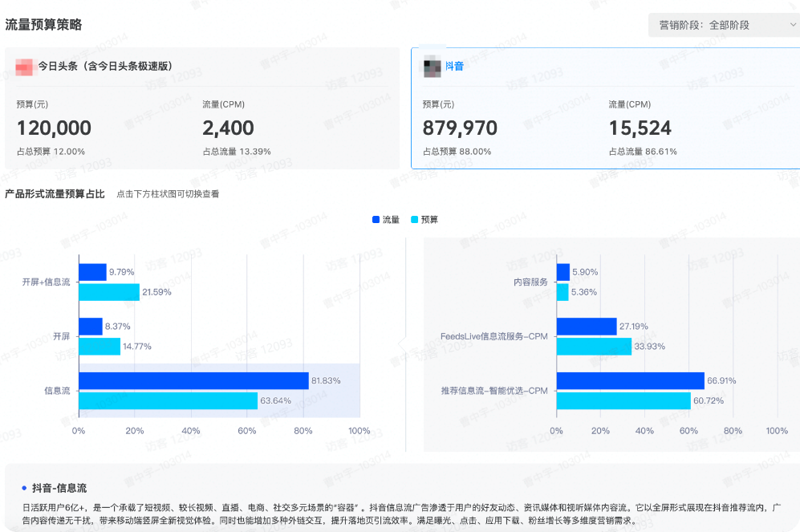Click the cyan 预算 legend swatch

414,219
